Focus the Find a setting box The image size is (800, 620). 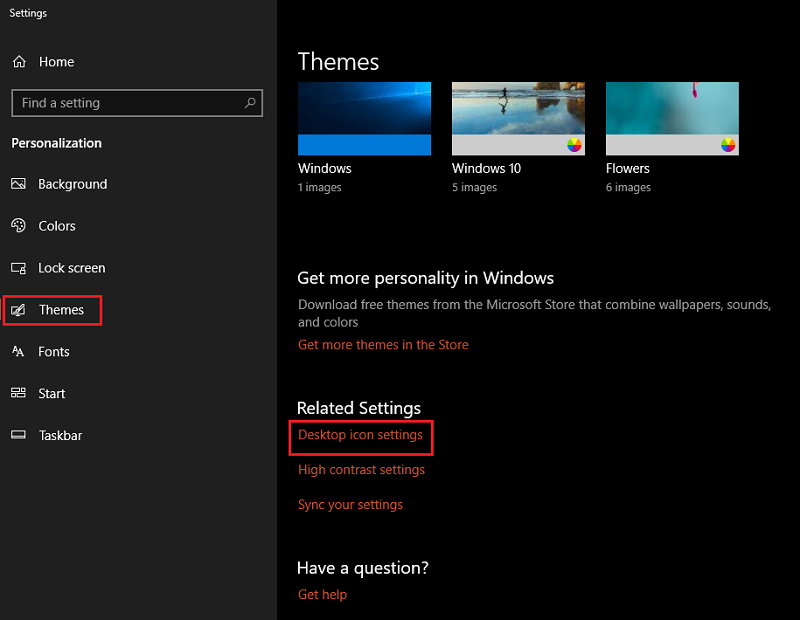coord(137,103)
